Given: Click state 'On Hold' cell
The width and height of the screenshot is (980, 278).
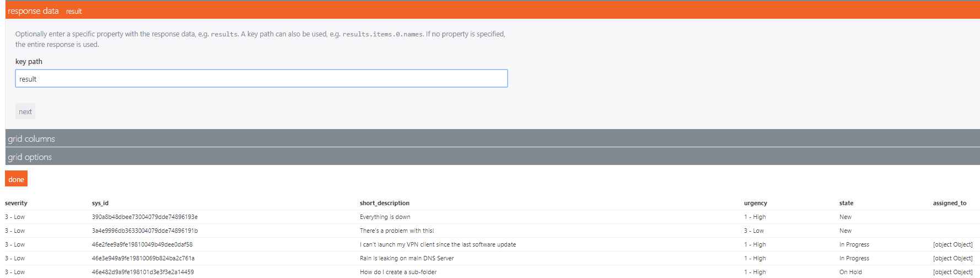Looking at the screenshot, I should 850,272.
